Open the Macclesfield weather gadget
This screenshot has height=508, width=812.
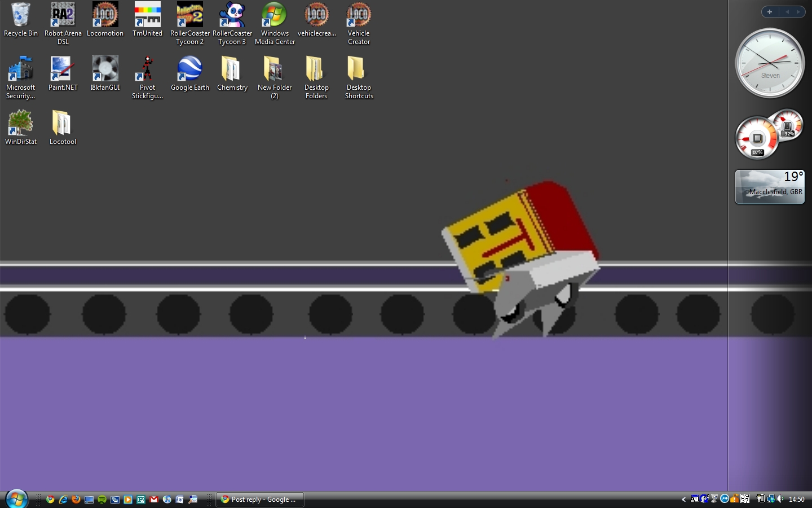coord(770,186)
